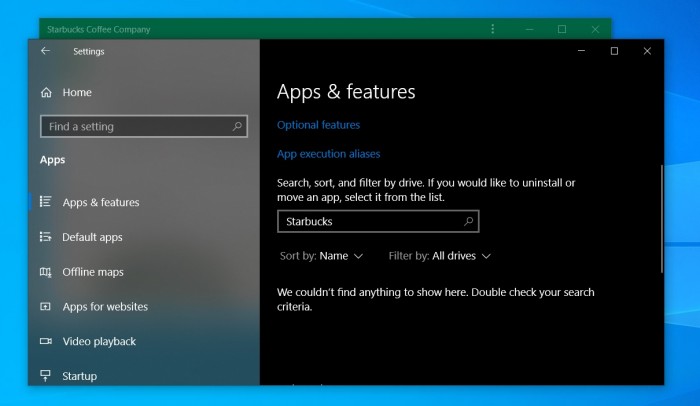Click the "We couldn't find anything" message

pos(436,299)
